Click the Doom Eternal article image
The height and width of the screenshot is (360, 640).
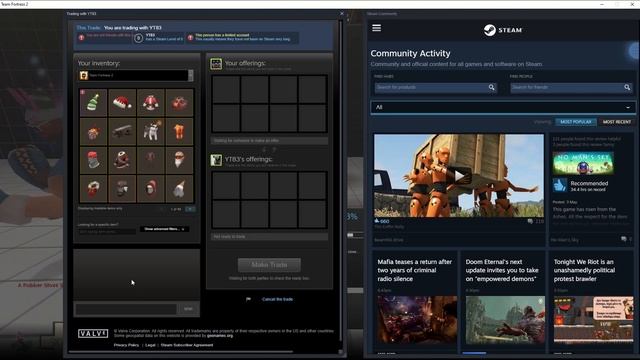(505, 320)
